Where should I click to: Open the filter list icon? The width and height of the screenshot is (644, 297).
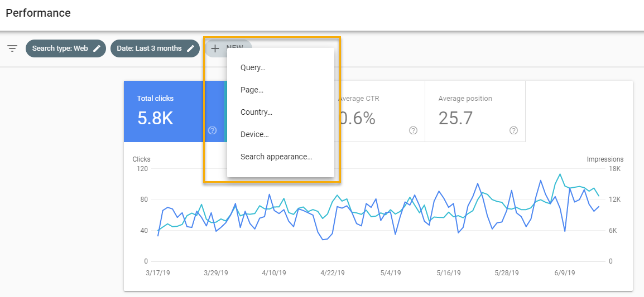(13, 48)
